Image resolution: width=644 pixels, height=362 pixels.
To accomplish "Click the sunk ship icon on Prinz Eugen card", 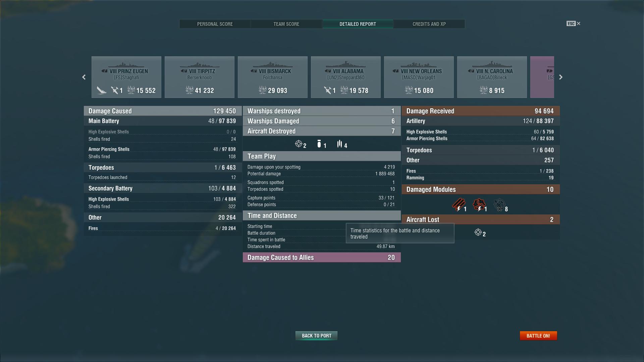I will tap(101, 90).
